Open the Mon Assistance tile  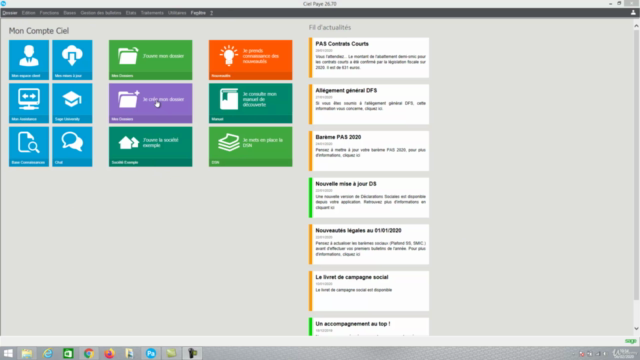point(29,103)
